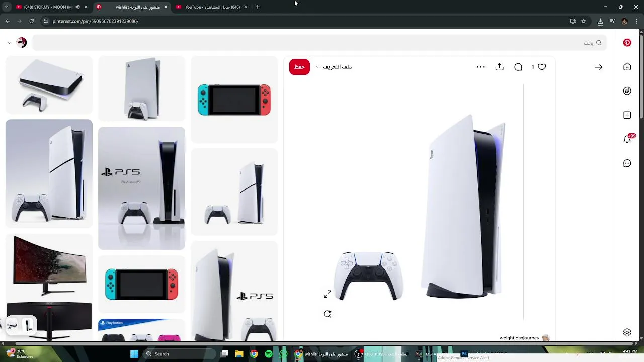The height and width of the screenshot is (362, 644).
Task: Open Chrome three-dot menu
Action: point(636,21)
